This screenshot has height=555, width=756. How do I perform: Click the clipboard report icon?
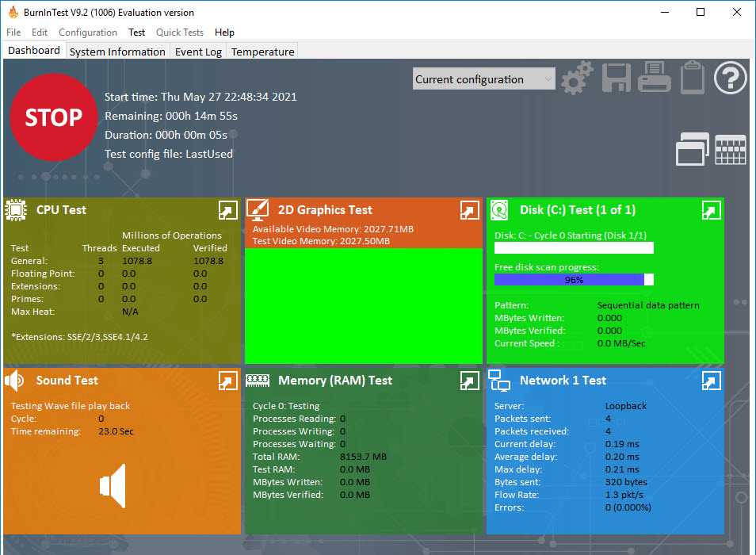tap(692, 78)
